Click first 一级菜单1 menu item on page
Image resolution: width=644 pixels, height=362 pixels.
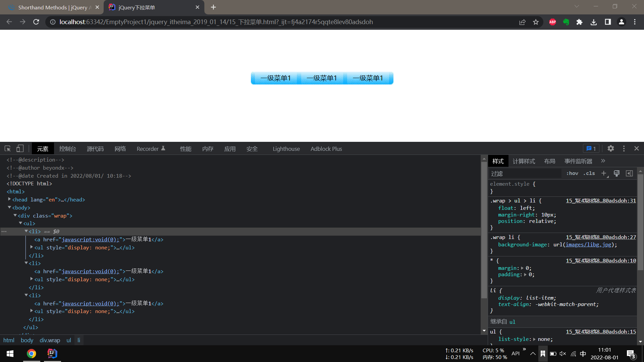(x=275, y=78)
